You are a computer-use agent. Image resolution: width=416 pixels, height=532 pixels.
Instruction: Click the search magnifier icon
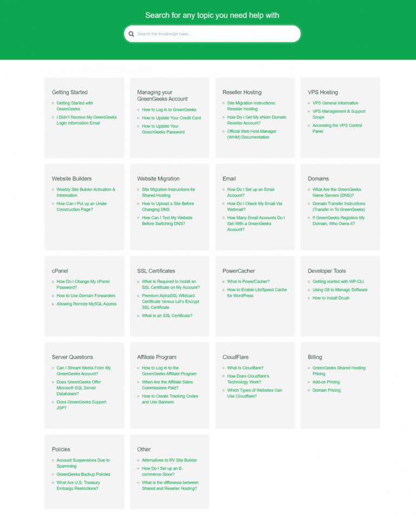point(131,34)
